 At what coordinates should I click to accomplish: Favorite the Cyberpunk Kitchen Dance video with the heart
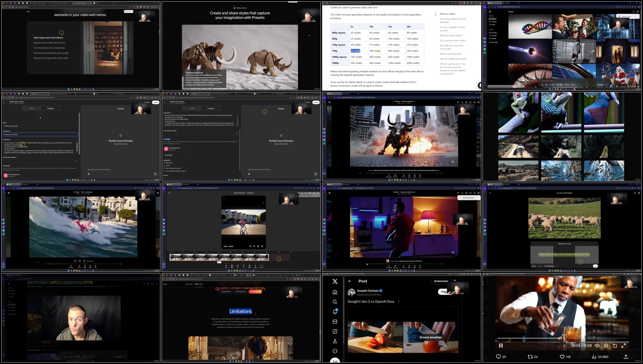point(458,193)
